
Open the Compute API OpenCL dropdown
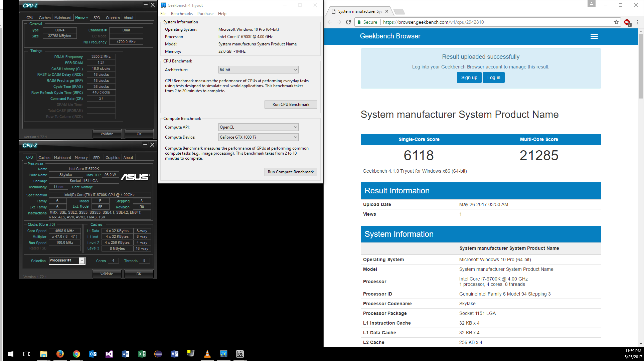[258, 127]
